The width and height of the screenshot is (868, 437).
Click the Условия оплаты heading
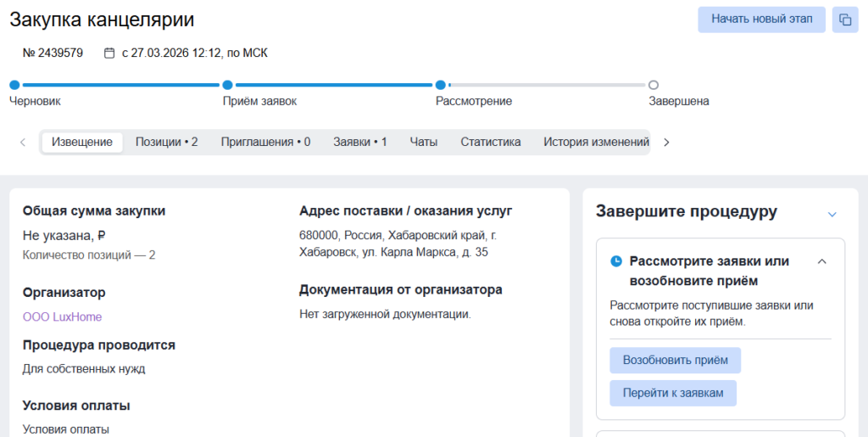click(x=76, y=406)
